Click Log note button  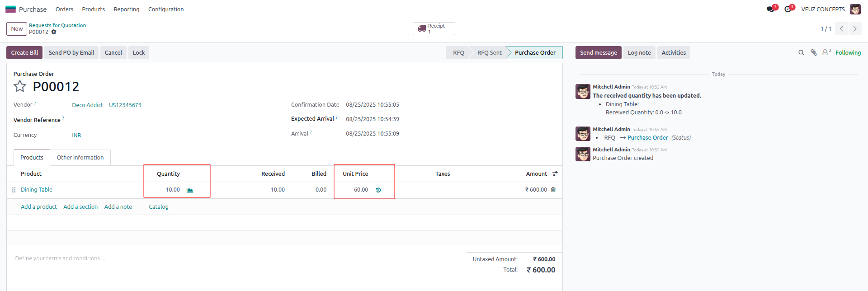[x=639, y=53]
